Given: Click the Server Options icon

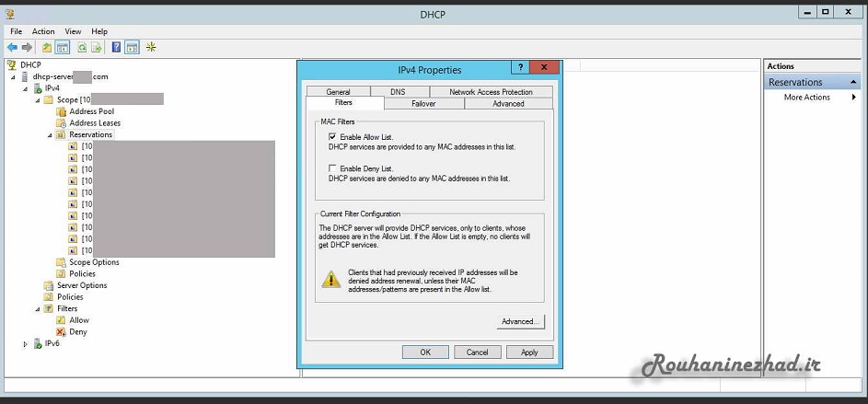Looking at the screenshot, I should (x=49, y=285).
